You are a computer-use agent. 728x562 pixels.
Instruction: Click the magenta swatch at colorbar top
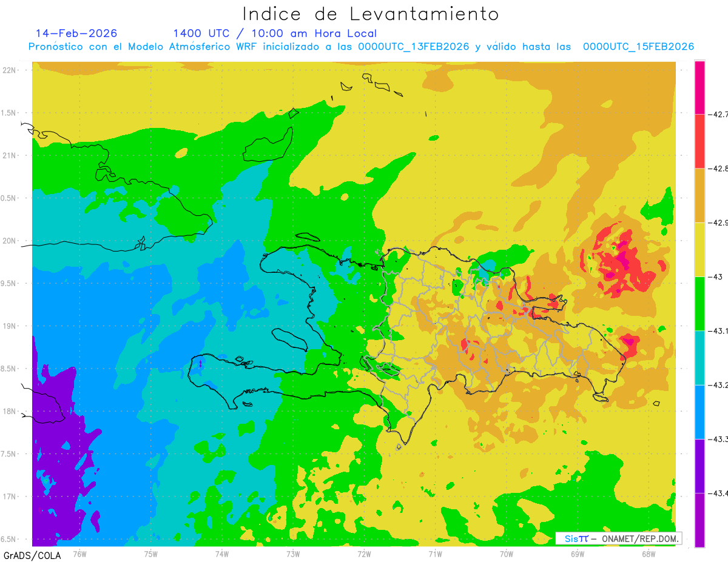coord(699,87)
